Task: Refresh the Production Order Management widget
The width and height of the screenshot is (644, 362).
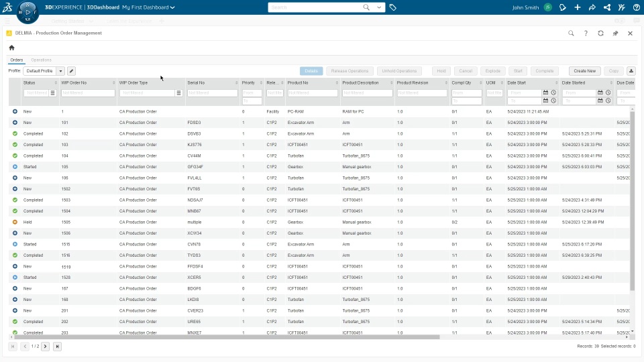Action: tap(600, 34)
